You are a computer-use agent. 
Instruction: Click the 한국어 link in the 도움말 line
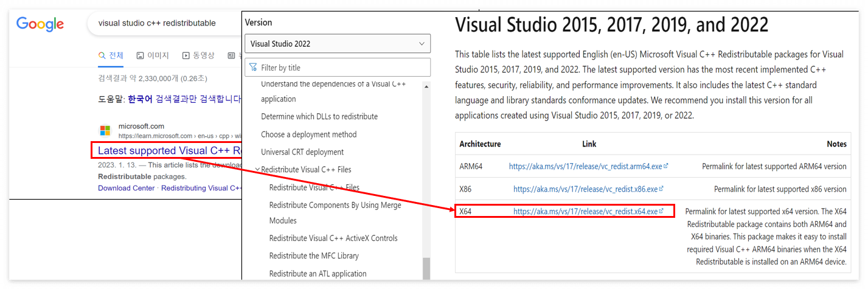(x=140, y=99)
